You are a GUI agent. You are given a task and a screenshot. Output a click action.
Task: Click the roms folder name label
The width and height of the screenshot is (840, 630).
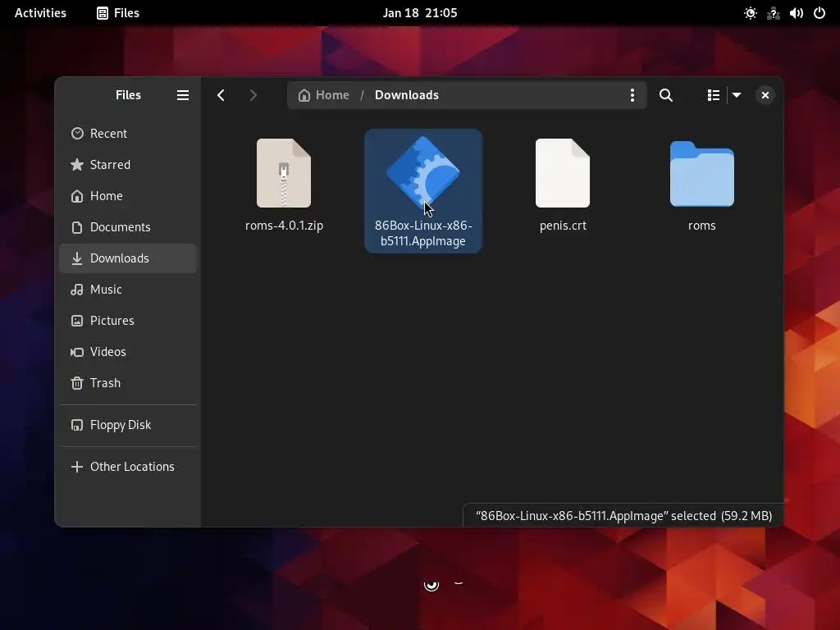702,226
